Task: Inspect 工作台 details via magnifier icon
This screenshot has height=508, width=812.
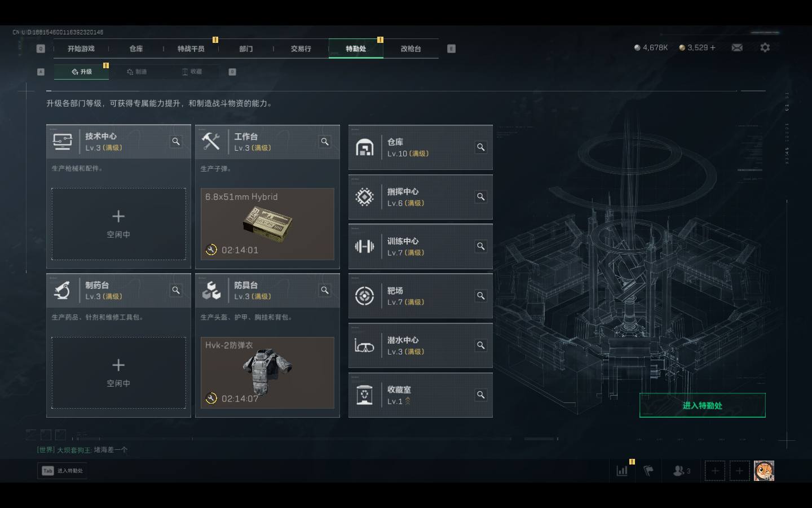Action: [x=325, y=142]
